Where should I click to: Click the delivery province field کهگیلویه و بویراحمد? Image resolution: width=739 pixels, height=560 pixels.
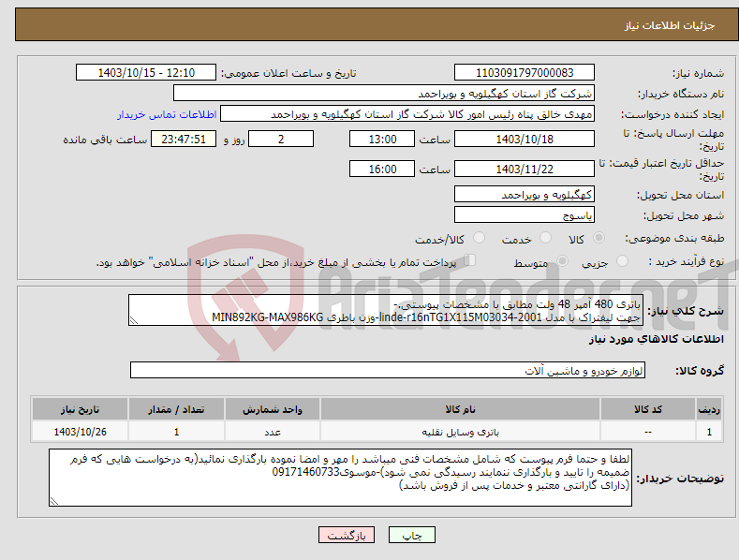(525, 194)
